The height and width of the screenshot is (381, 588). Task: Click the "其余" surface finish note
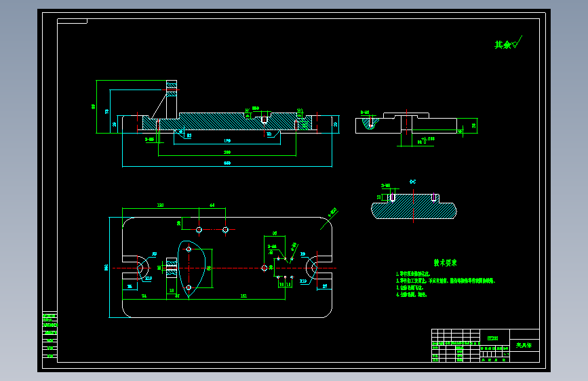[503, 45]
